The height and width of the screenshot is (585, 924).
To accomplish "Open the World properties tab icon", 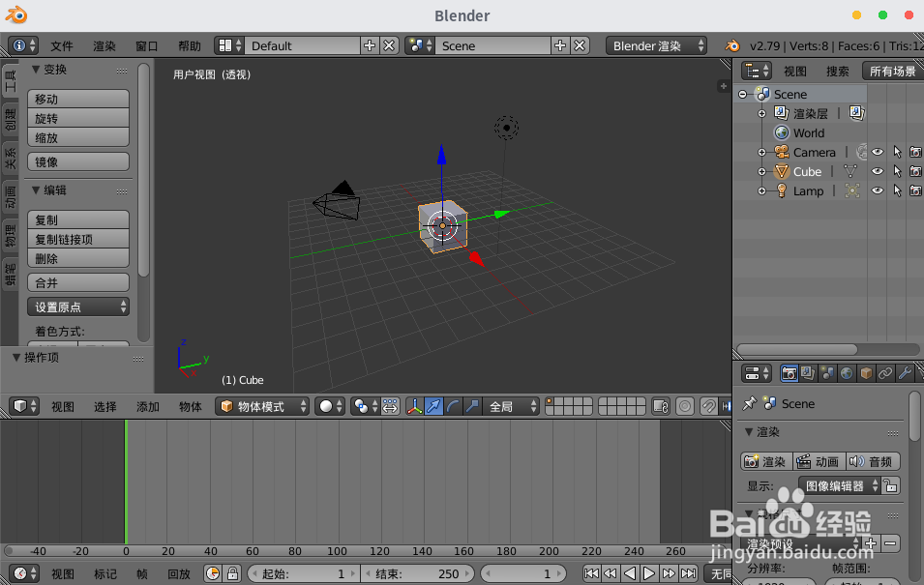I will coord(847,373).
